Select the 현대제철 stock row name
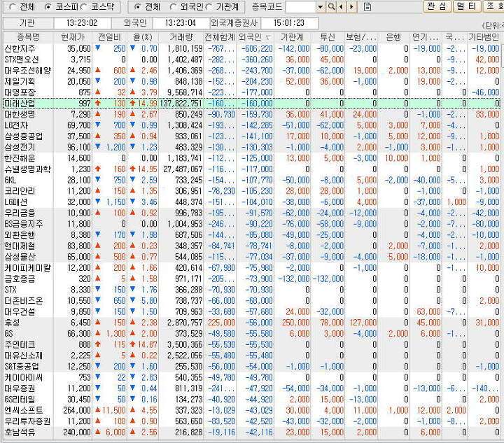Screen dimensions: 504x443 click(x=20, y=246)
